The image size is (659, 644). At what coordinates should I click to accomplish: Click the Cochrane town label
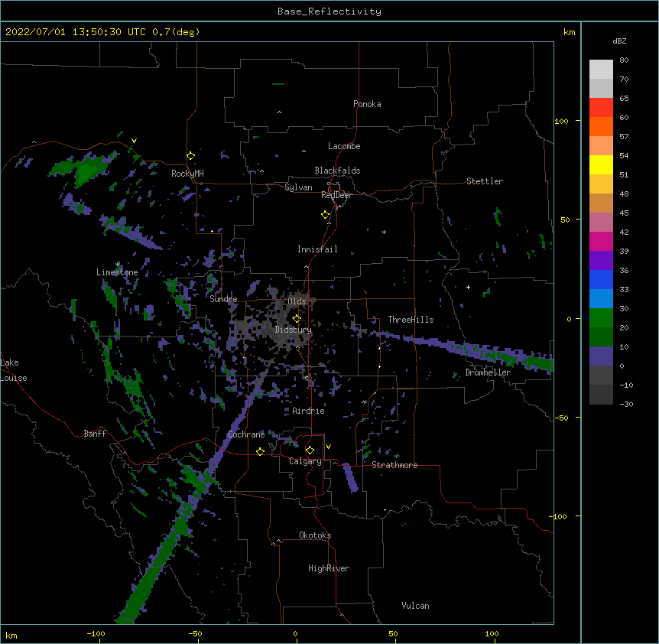[x=246, y=434]
